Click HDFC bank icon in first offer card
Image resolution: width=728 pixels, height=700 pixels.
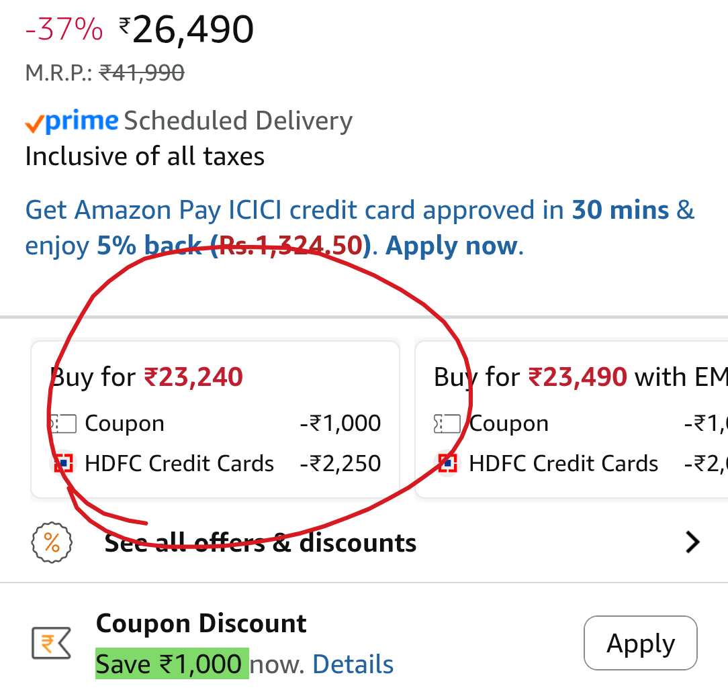pos(63,463)
